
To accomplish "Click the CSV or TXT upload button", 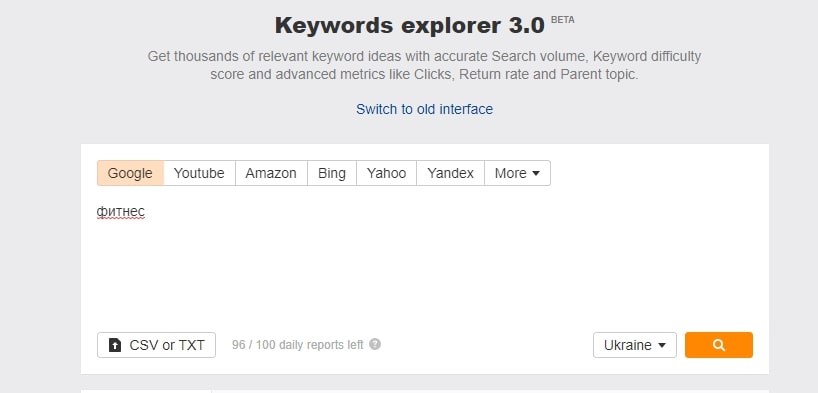I will pos(156,345).
